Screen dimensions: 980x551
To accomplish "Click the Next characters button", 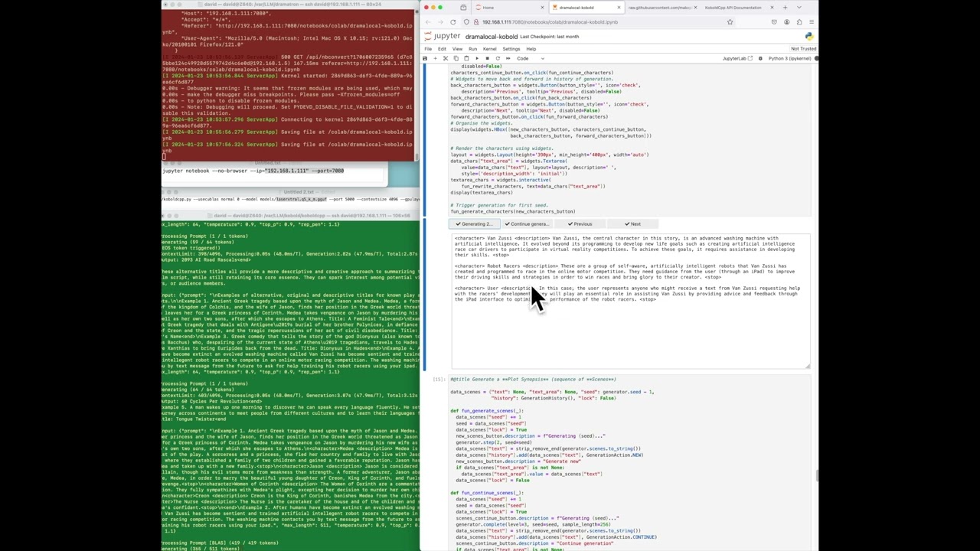I will 632,224.
